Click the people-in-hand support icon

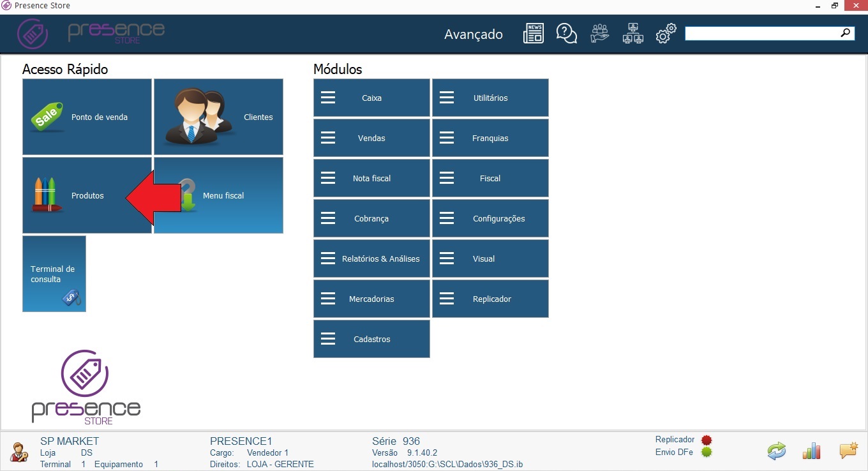(x=600, y=33)
